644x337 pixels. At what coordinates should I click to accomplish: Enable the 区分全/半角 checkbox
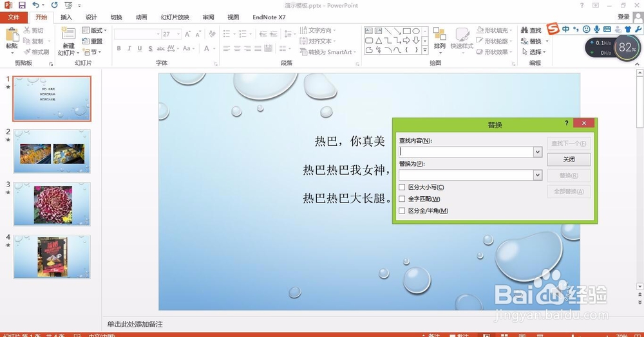(402, 211)
